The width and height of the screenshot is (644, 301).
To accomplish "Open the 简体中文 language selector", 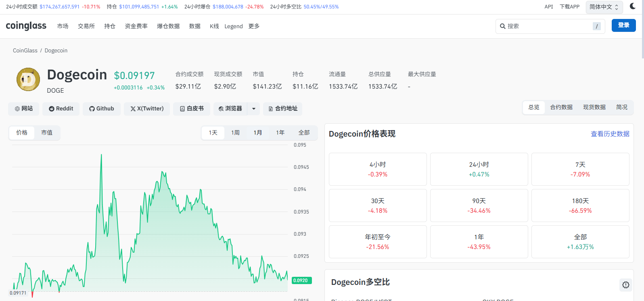I will click(604, 7).
